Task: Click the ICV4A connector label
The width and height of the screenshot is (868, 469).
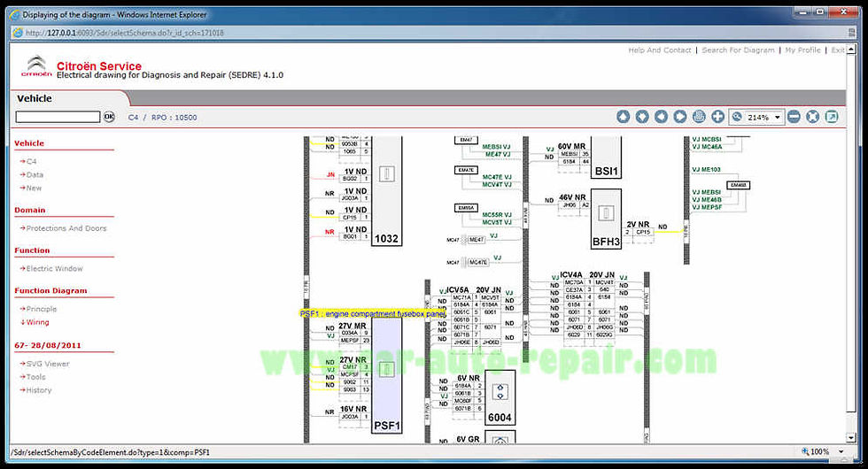Action: (x=570, y=275)
